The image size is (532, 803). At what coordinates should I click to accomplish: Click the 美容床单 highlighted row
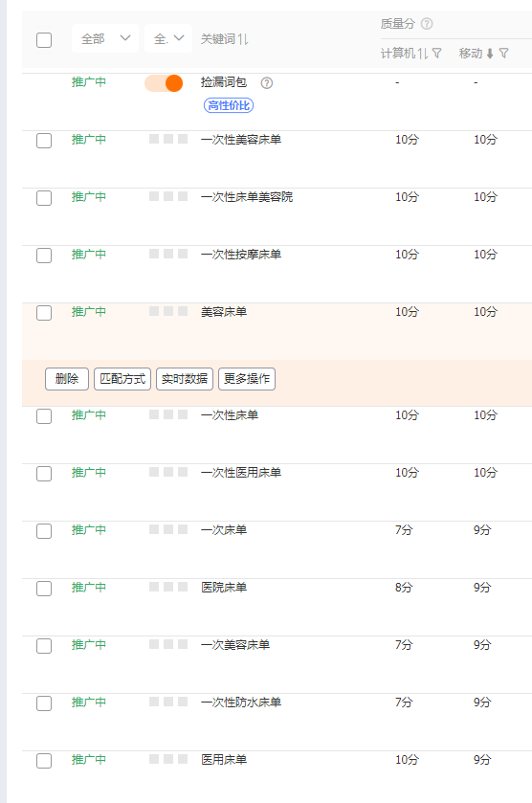click(x=277, y=331)
